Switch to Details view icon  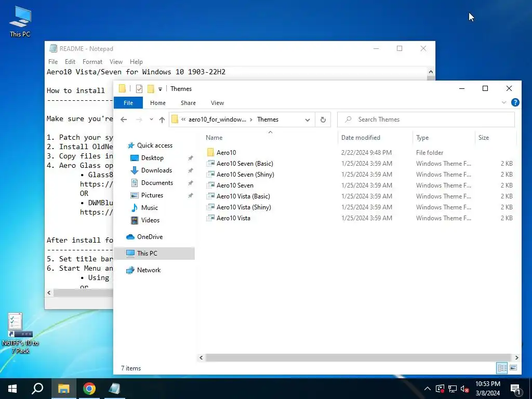click(502, 368)
